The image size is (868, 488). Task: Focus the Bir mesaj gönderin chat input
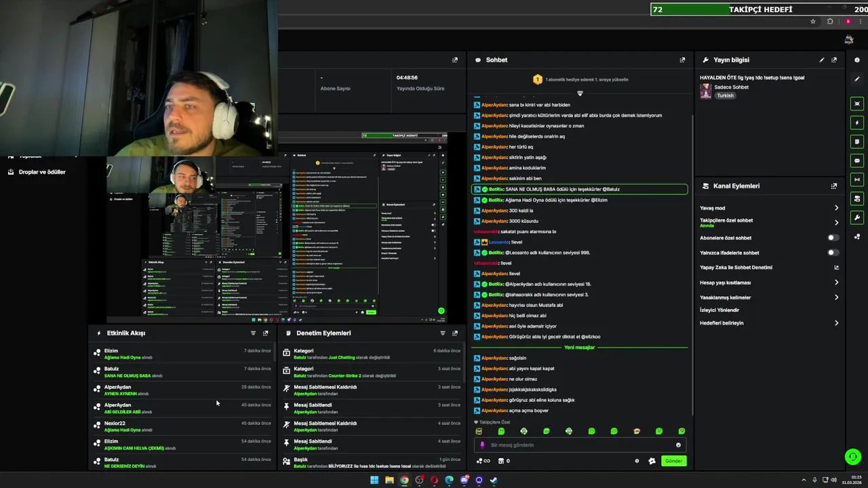pos(580,445)
